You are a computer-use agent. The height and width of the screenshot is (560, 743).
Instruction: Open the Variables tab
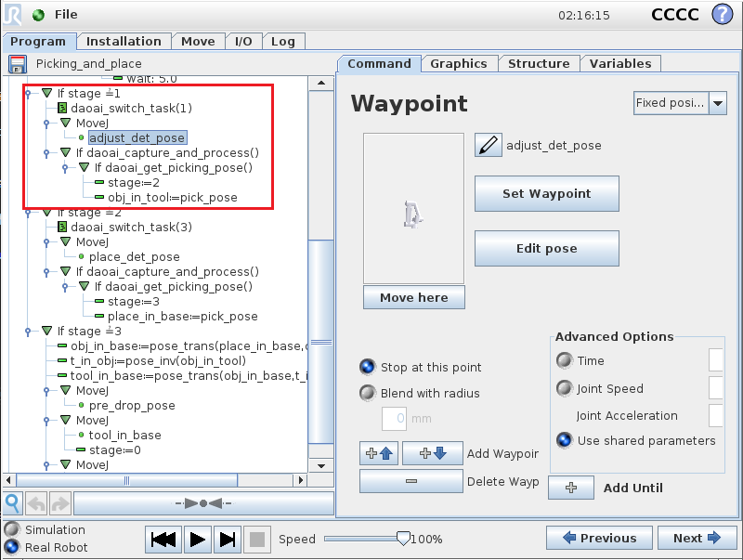(620, 63)
